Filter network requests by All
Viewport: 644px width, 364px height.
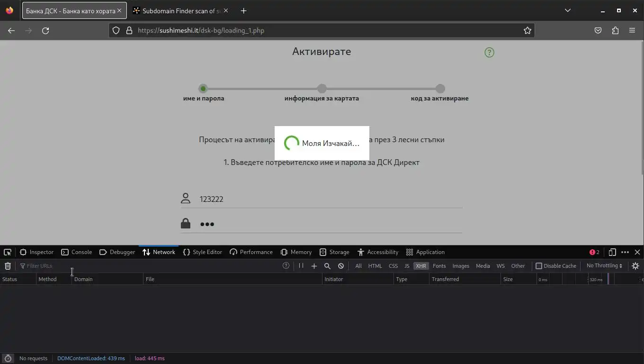coord(358,266)
